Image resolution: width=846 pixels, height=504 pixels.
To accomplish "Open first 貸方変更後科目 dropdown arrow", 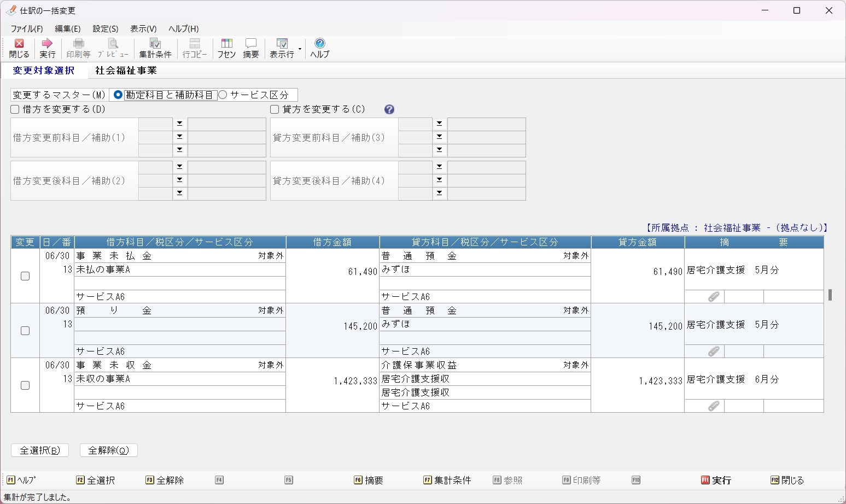I will coord(439,167).
